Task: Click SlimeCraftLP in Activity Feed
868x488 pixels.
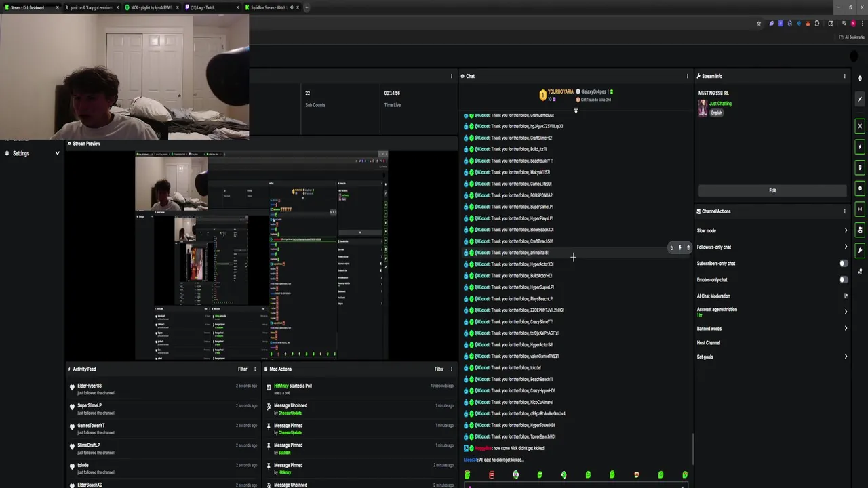Action: (x=89, y=445)
